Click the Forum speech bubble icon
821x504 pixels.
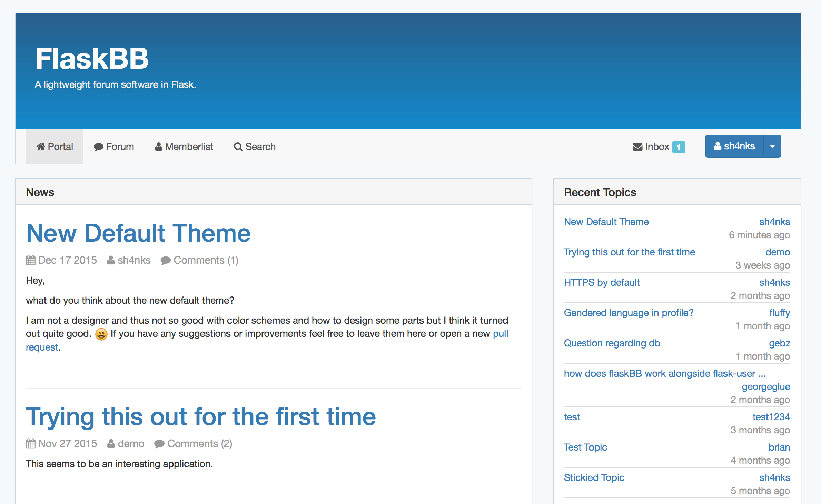pos(98,147)
